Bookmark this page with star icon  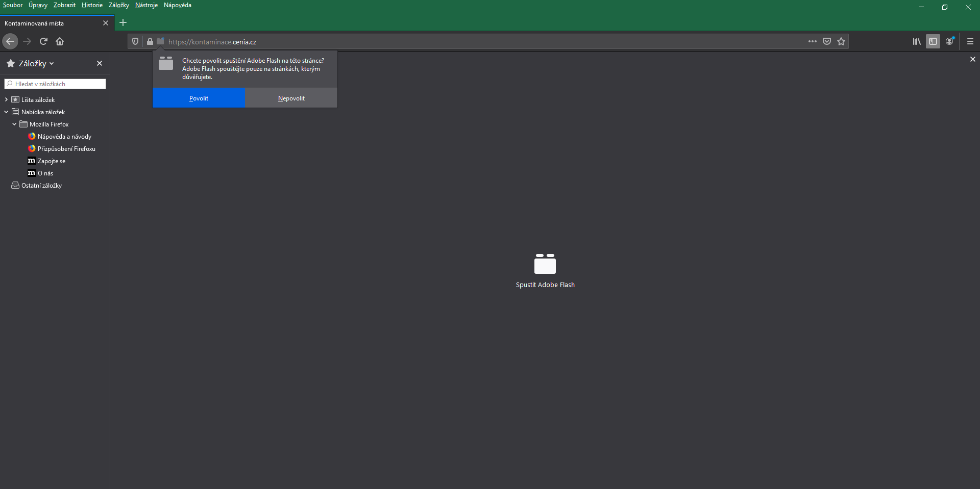pos(841,41)
